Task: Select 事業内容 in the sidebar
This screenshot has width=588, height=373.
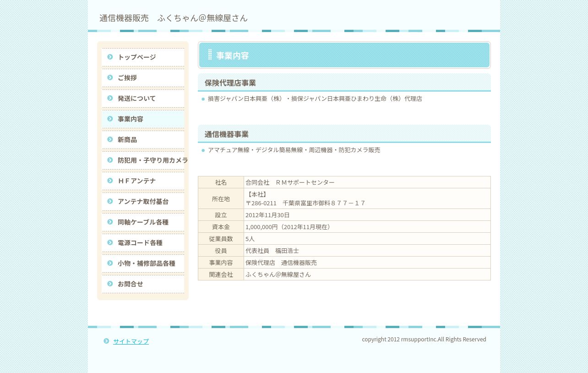Action: coord(143,119)
